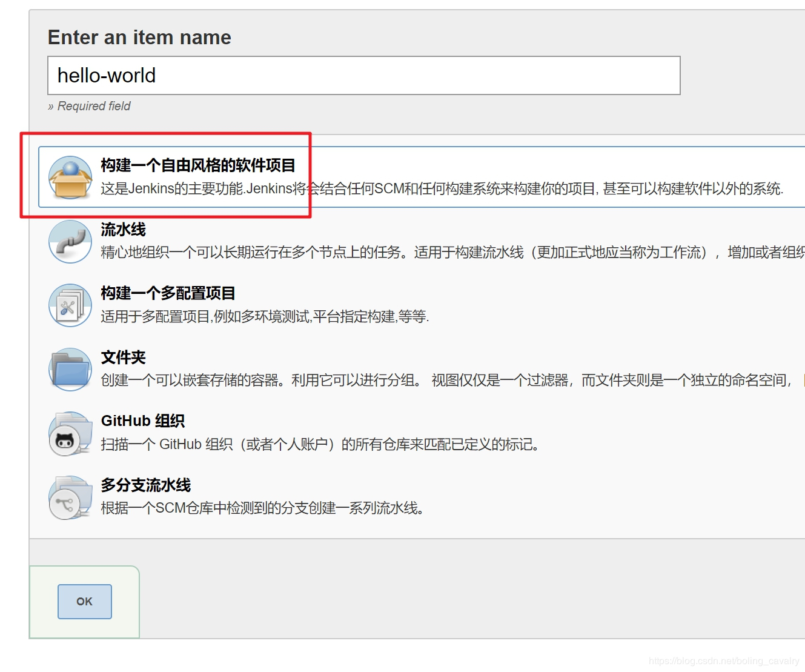Select 构建一个自由风格的软件项目 title
The image size is (805, 672).
[x=198, y=165]
